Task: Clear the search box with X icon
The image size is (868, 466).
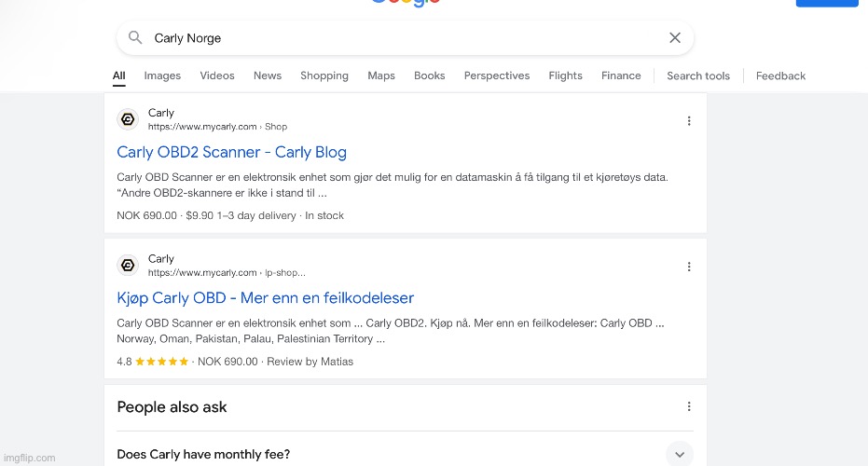Action: (675, 38)
